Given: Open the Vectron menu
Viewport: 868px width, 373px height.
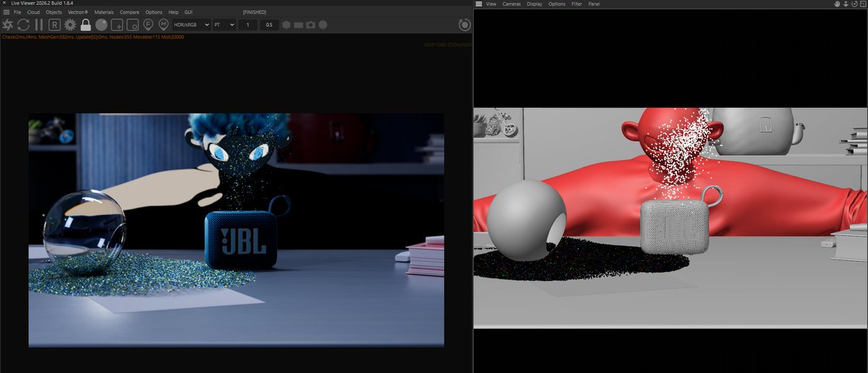Looking at the screenshot, I should pos(78,12).
